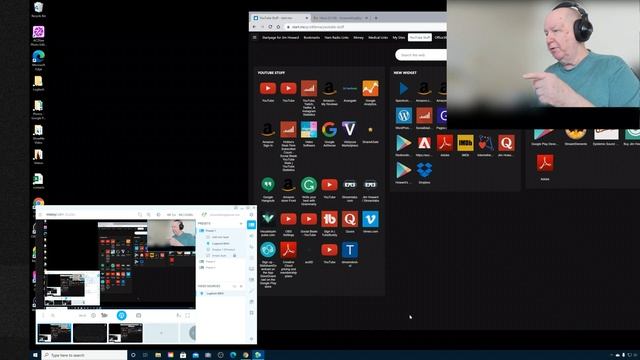Open the Adobe Creative Cloud pricing tile

[288, 250]
